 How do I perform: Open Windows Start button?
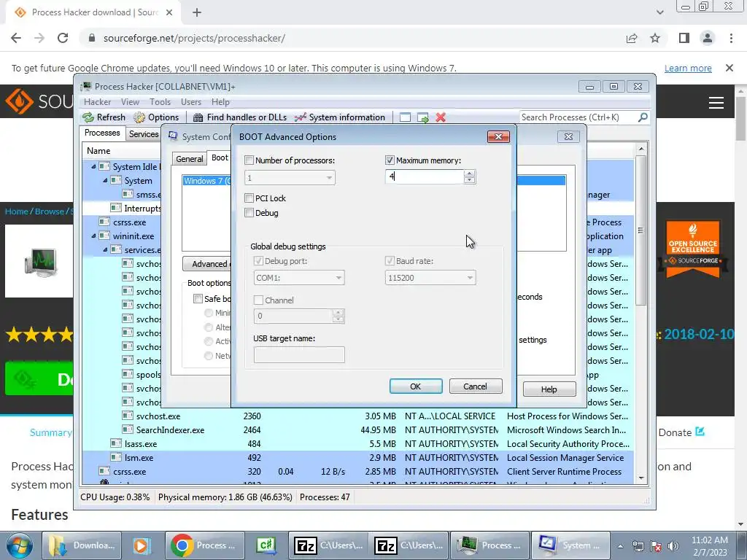[19, 545]
